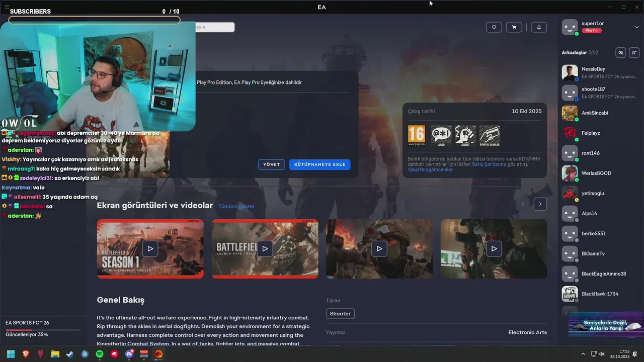644x362 pixels.
Task: Click the Shooter genre tag
Action: click(340, 314)
